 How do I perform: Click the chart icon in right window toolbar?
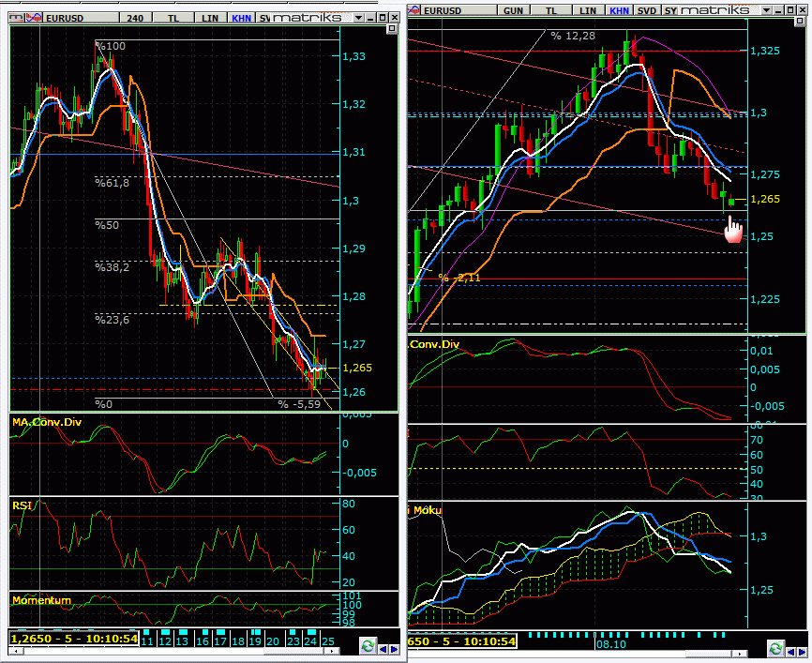(414, 9)
